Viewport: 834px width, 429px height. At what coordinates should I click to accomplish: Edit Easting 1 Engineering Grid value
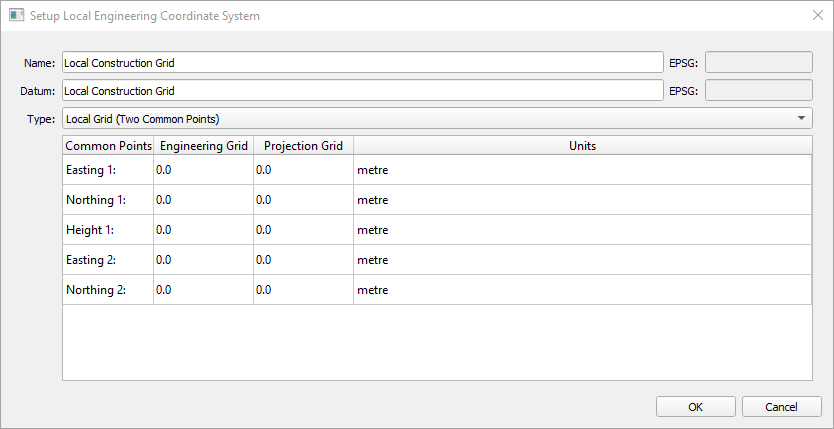(x=203, y=170)
